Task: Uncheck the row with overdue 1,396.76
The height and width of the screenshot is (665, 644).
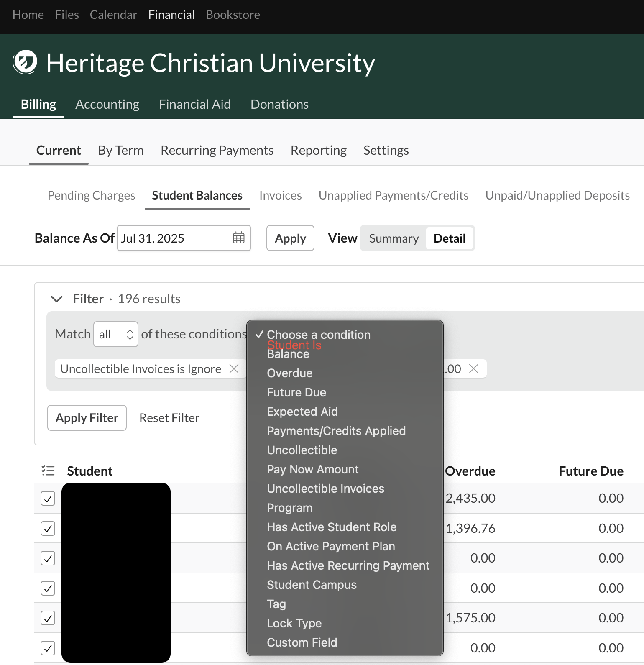Action: tap(48, 529)
